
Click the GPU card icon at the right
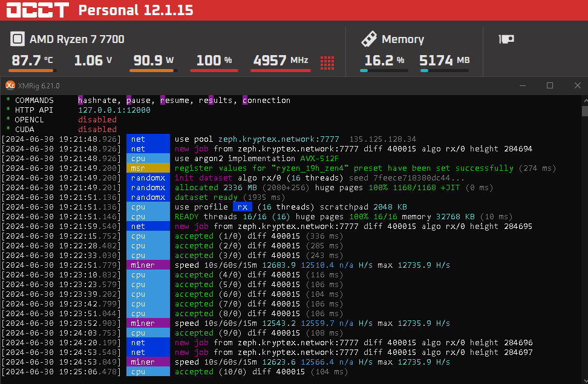coord(506,39)
